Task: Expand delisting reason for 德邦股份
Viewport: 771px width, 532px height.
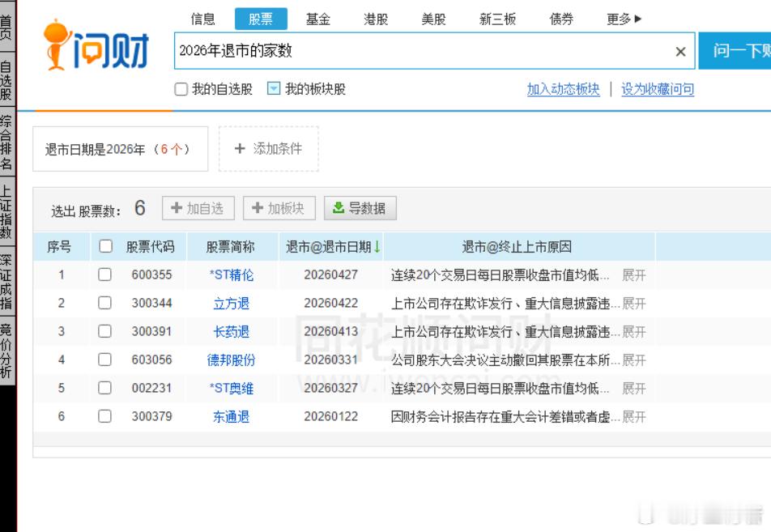Action: tap(634, 360)
